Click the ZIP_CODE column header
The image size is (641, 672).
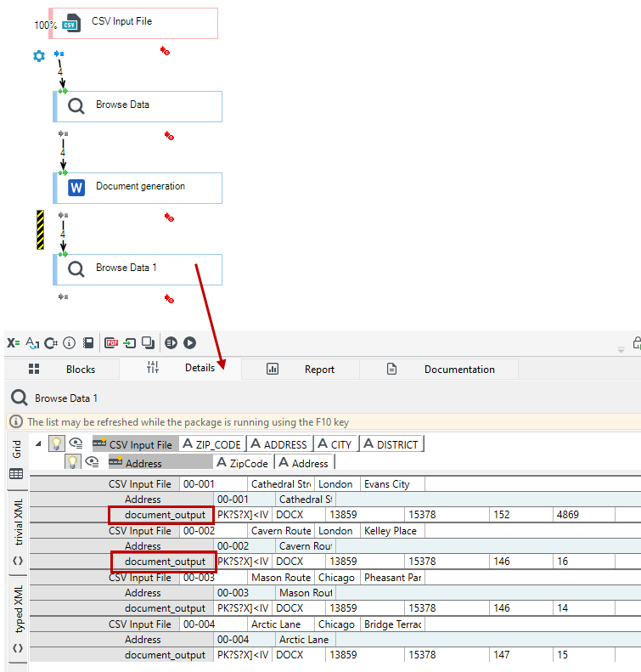(212, 444)
